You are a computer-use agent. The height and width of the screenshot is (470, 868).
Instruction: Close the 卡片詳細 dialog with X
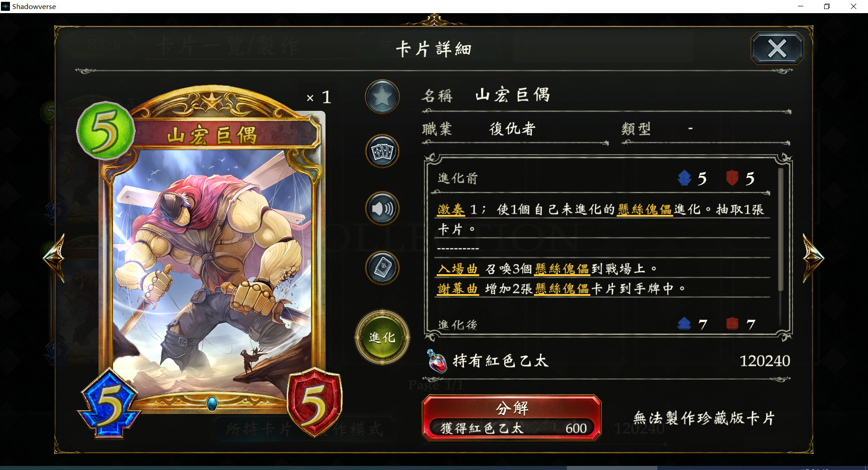pyautogui.click(x=777, y=48)
